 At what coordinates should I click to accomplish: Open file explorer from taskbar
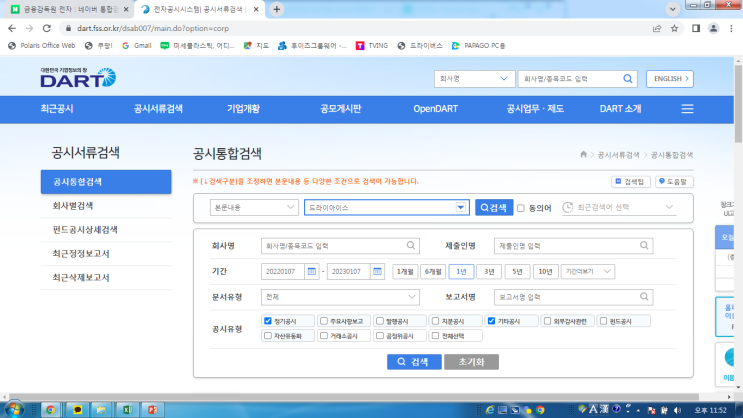101,409
